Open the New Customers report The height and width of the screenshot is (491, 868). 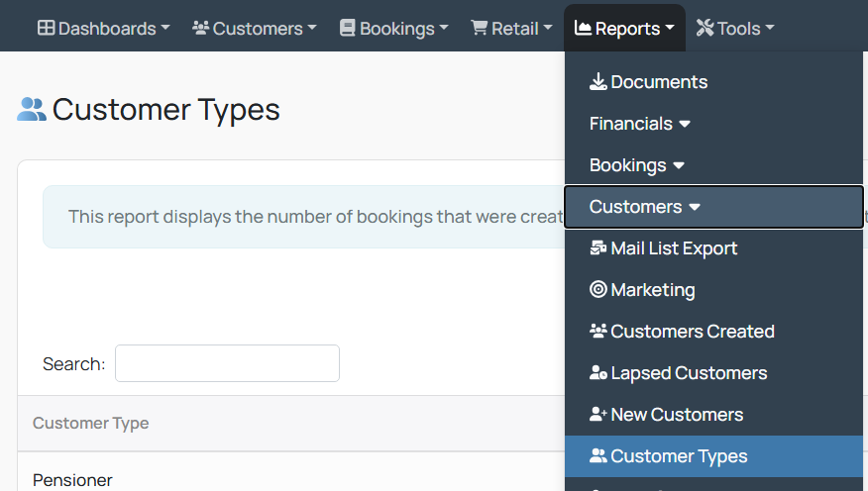[x=713, y=414]
